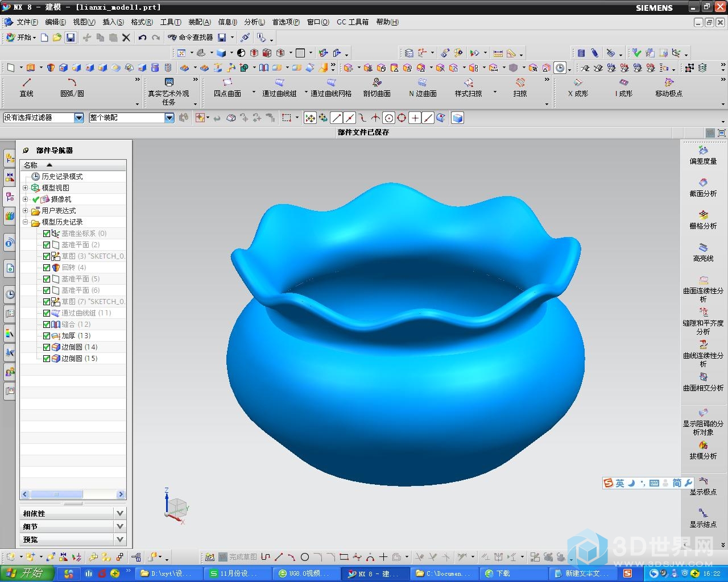Screen dimensions: 728x582
Task: Open the I 成形 tool
Action: [623, 88]
